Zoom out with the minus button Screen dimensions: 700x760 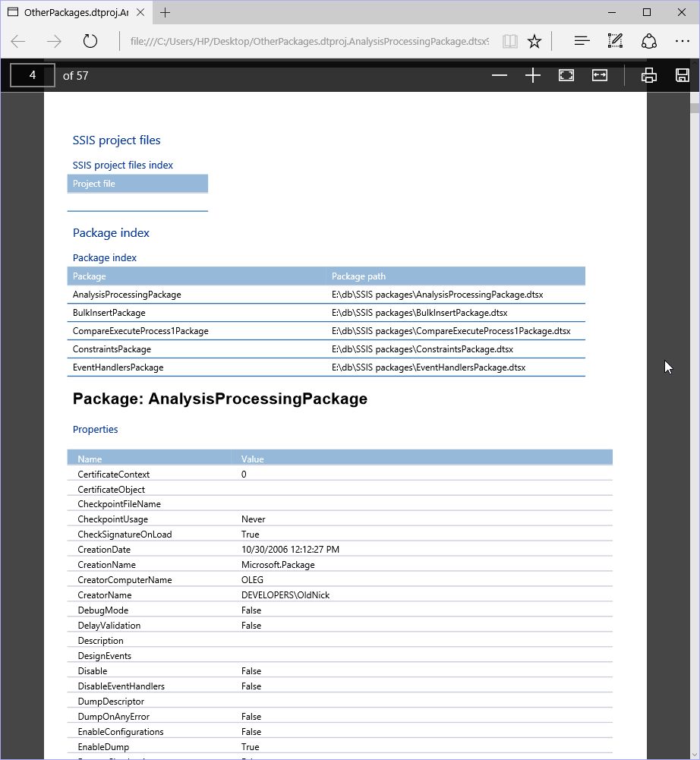coord(500,75)
